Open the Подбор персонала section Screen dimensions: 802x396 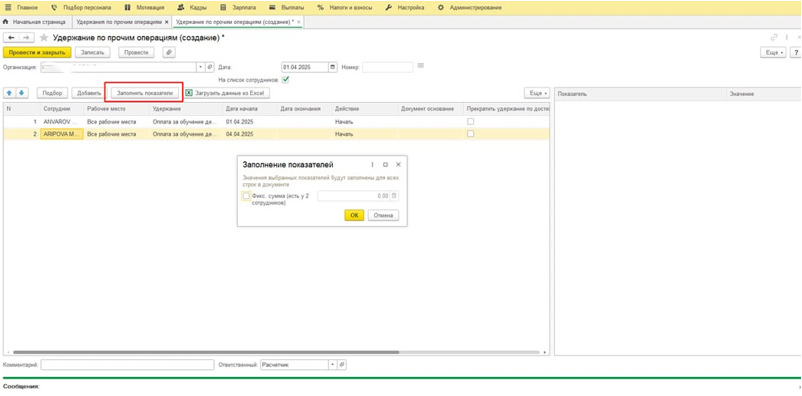pyautogui.click(x=81, y=8)
